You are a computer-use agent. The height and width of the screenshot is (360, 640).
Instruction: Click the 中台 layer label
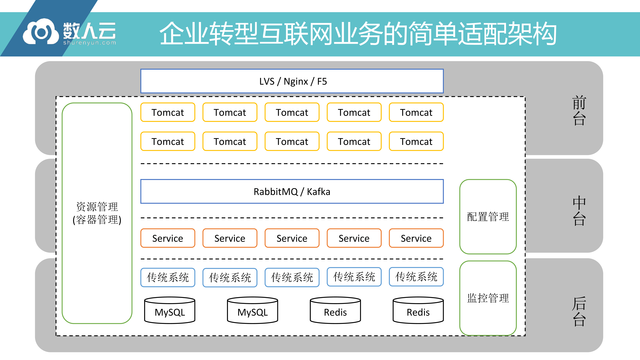pos(579,211)
